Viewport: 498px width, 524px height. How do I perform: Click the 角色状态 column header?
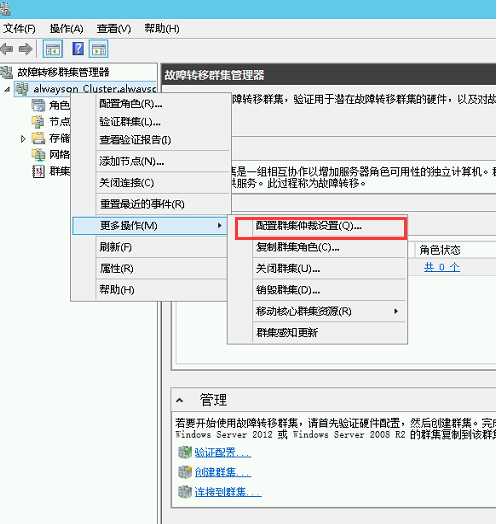point(440,250)
